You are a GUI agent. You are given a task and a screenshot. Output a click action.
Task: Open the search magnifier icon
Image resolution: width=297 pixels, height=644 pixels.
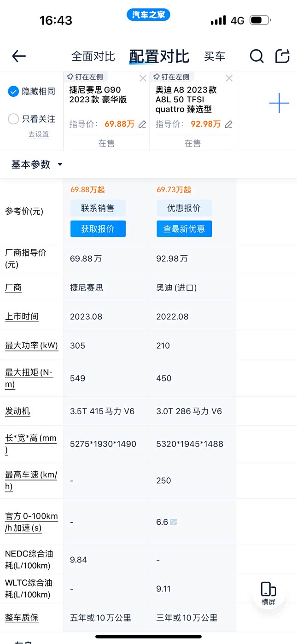click(256, 56)
